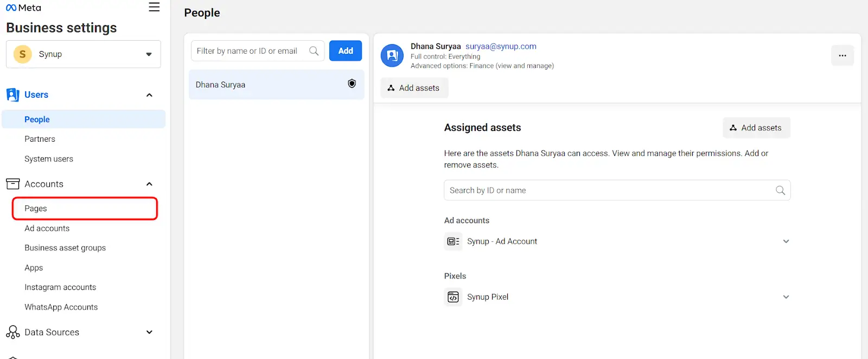Image resolution: width=868 pixels, height=359 pixels.
Task: Open Apps in the sidebar
Action: (x=34, y=268)
